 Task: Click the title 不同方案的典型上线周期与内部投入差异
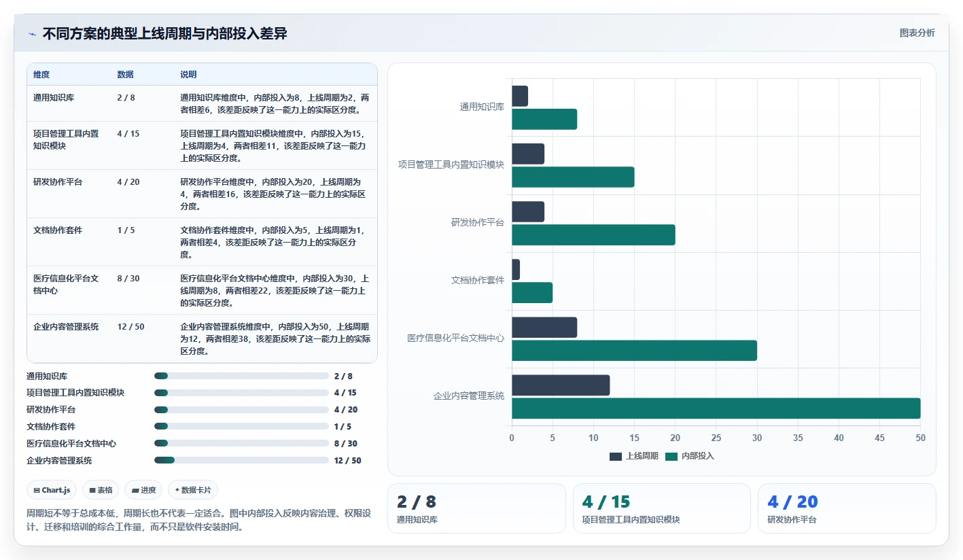[x=164, y=33]
